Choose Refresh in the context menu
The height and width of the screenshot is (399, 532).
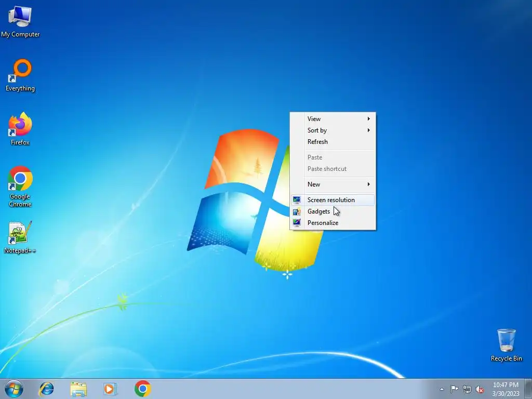(333, 142)
